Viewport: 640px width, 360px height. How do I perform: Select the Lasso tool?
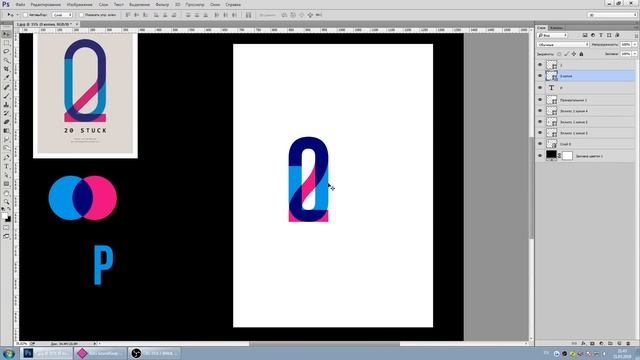[x=6, y=52]
